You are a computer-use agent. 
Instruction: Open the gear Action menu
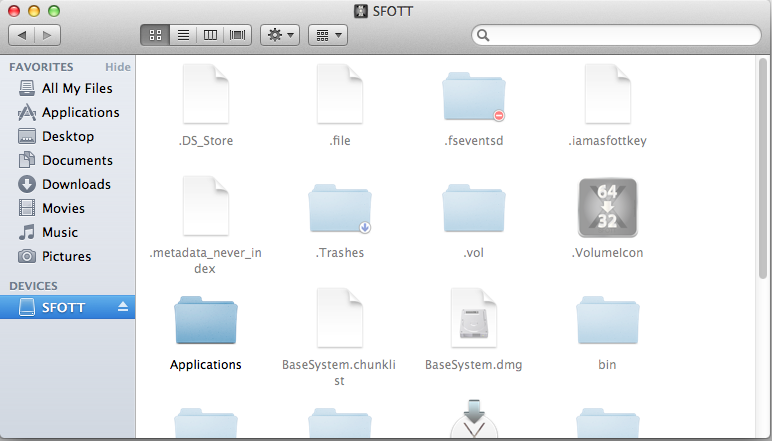coord(280,35)
